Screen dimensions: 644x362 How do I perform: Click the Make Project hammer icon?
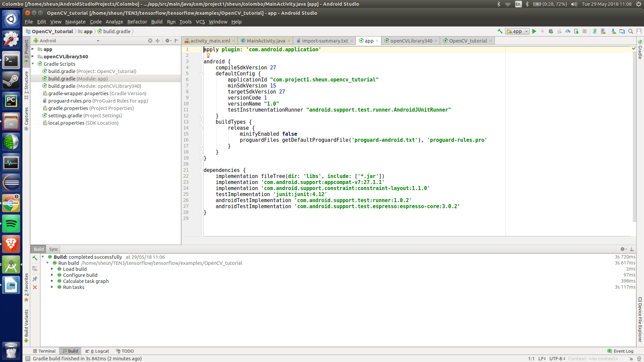point(500,31)
